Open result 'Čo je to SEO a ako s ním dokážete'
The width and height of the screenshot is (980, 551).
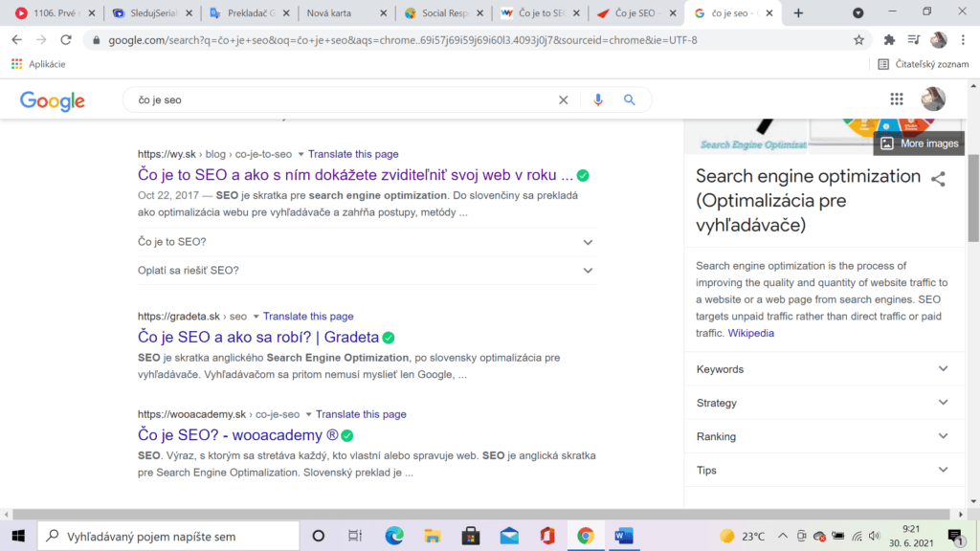pos(355,175)
